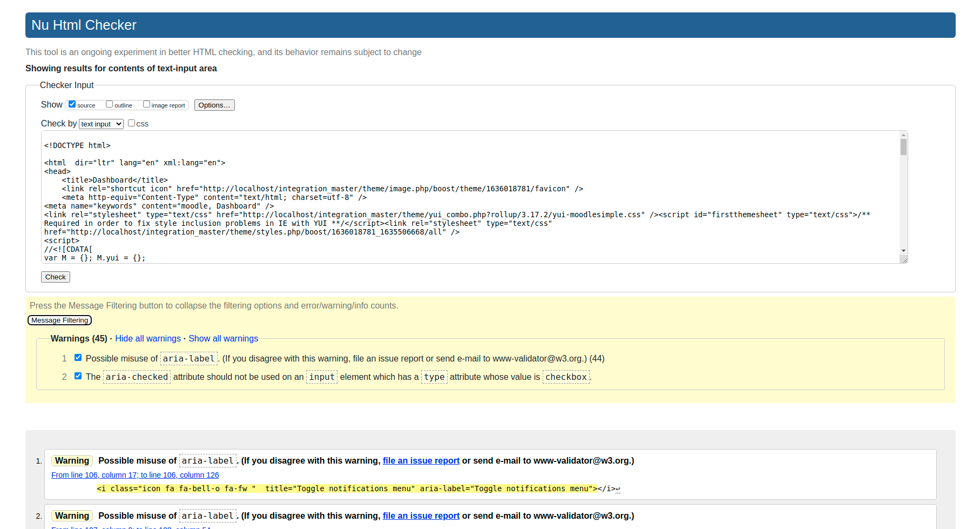Click the text area scrollbar thumb
The image size is (980, 529).
click(x=903, y=147)
